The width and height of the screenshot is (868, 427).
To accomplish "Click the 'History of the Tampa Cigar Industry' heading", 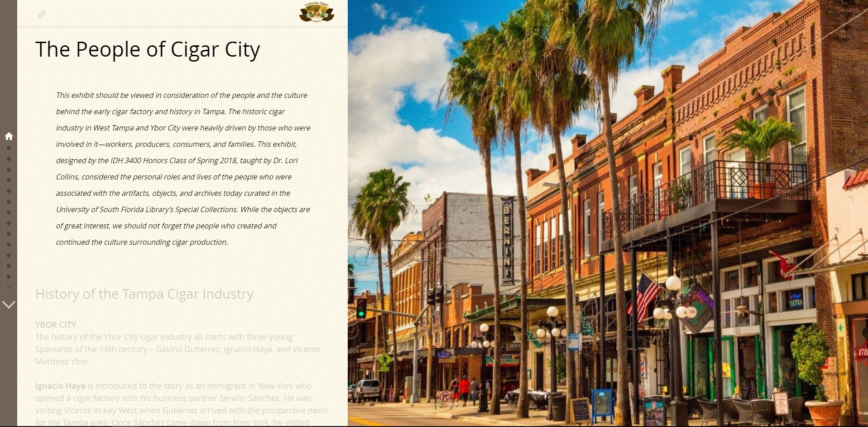I will (x=144, y=294).
